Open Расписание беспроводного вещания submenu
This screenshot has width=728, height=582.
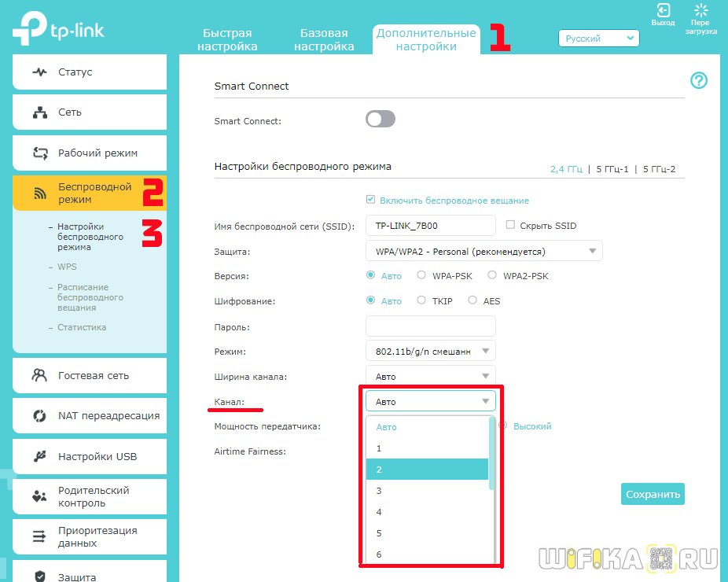[90, 297]
